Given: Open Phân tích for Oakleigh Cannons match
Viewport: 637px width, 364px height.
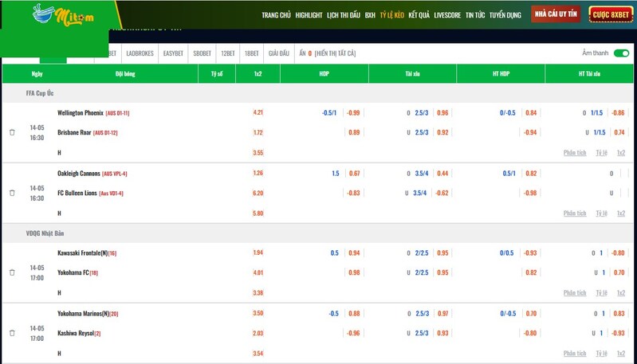Looking at the screenshot, I should (575, 213).
